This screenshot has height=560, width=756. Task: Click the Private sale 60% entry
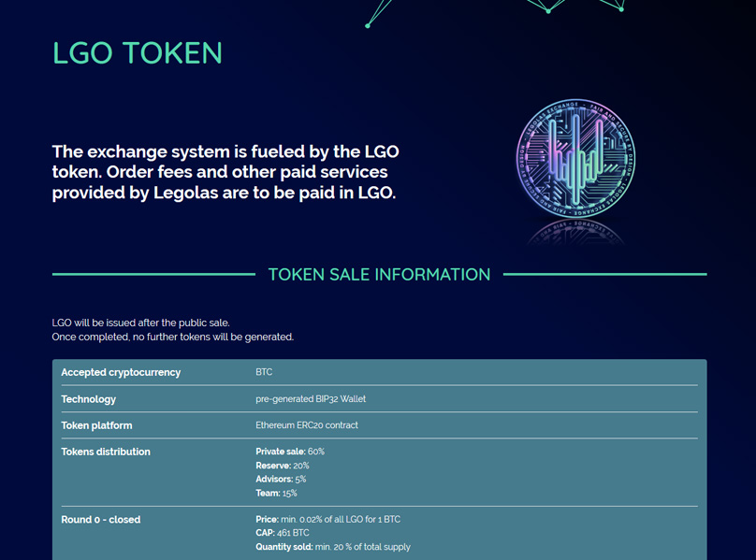pos(290,452)
